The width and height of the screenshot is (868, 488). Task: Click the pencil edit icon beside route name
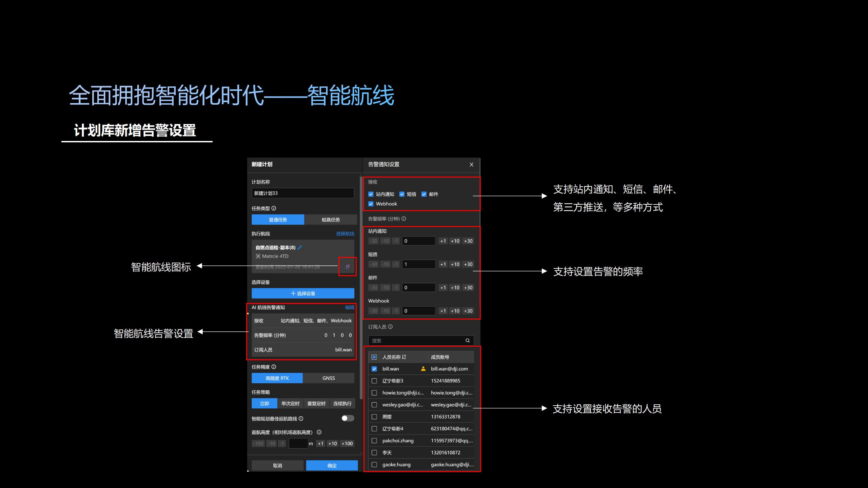300,247
